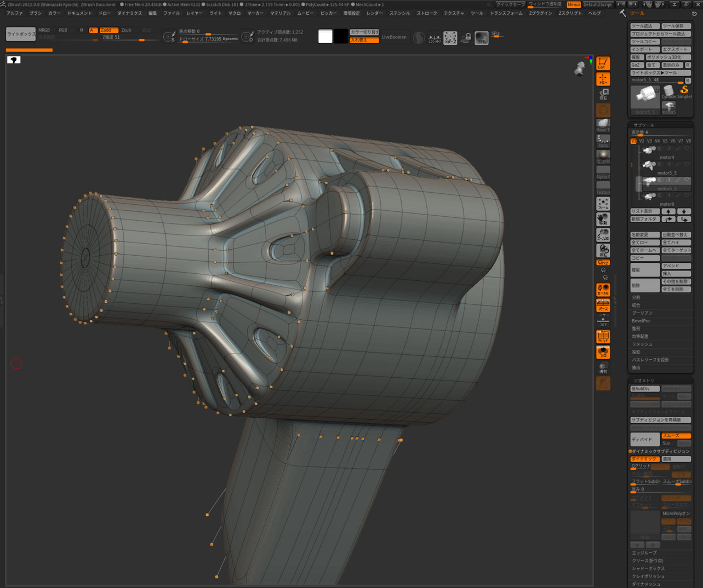Click the Export (エクスポート) button

pyautogui.click(x=676, y=49)
